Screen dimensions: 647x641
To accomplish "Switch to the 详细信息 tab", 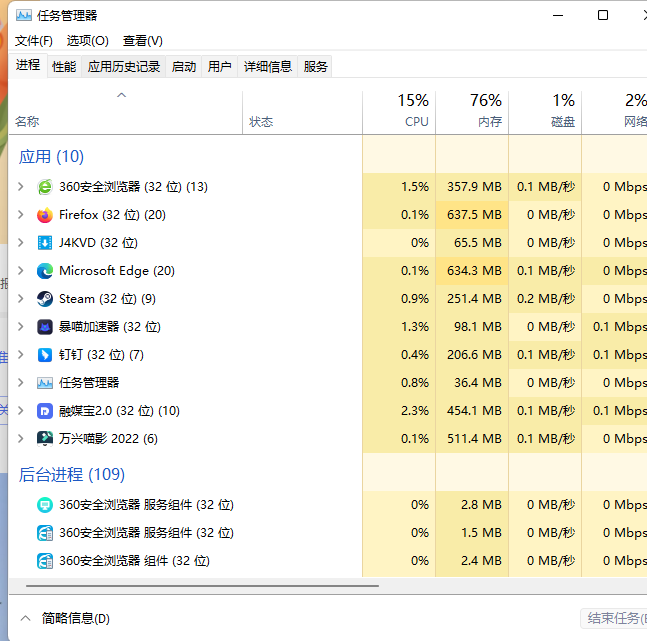I will pyautogui.click(x=267, y=66).
